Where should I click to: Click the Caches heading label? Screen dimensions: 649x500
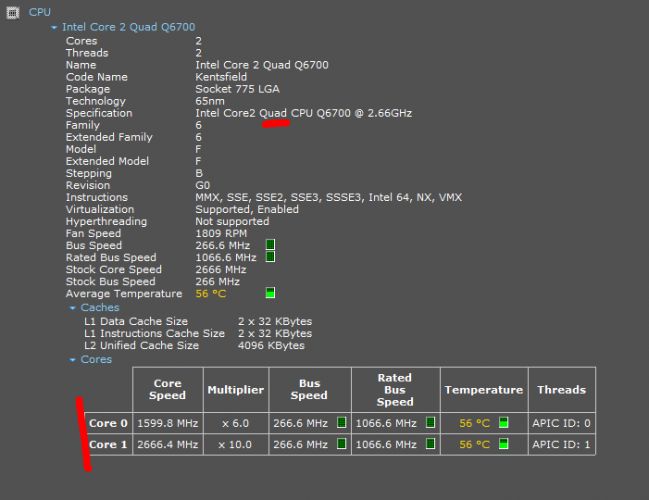point(100,308)
